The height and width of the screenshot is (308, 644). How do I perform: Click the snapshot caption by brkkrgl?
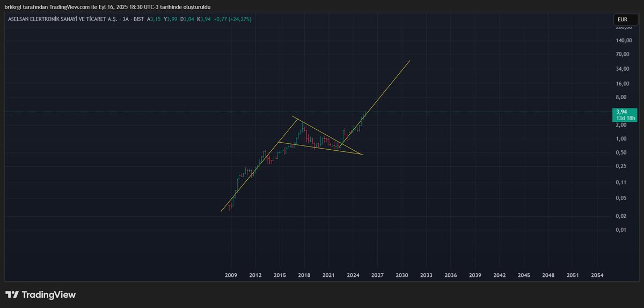coord(107,7)
